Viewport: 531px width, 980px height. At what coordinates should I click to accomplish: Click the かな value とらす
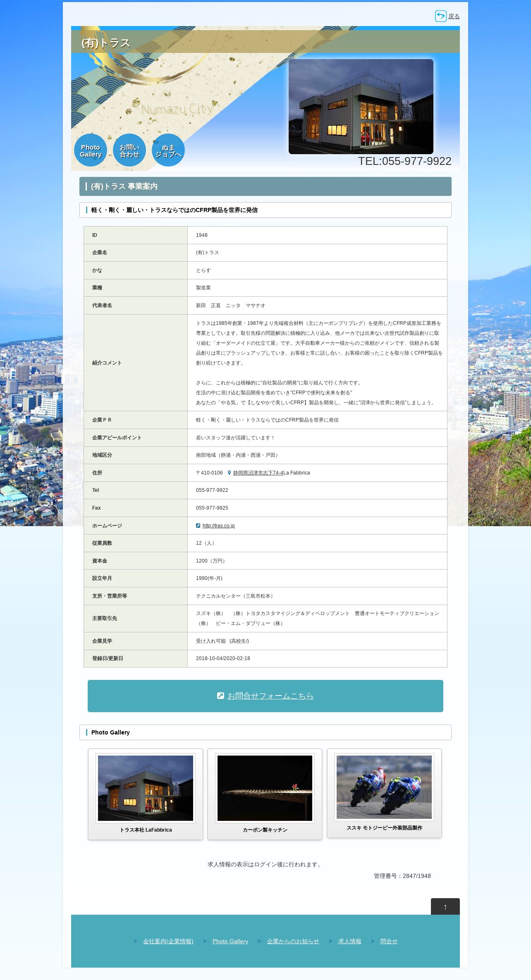tap(203, 270)
